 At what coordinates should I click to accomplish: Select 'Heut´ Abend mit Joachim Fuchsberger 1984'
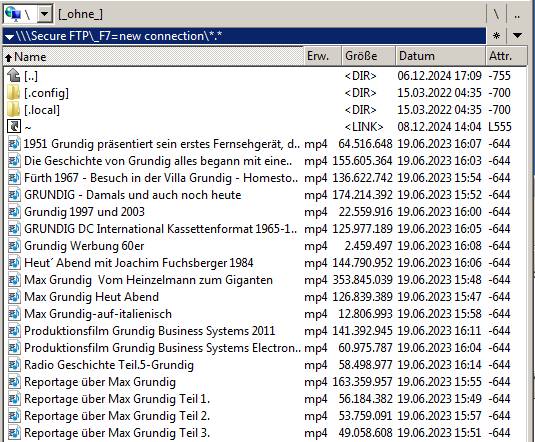[x=139, y=263]
